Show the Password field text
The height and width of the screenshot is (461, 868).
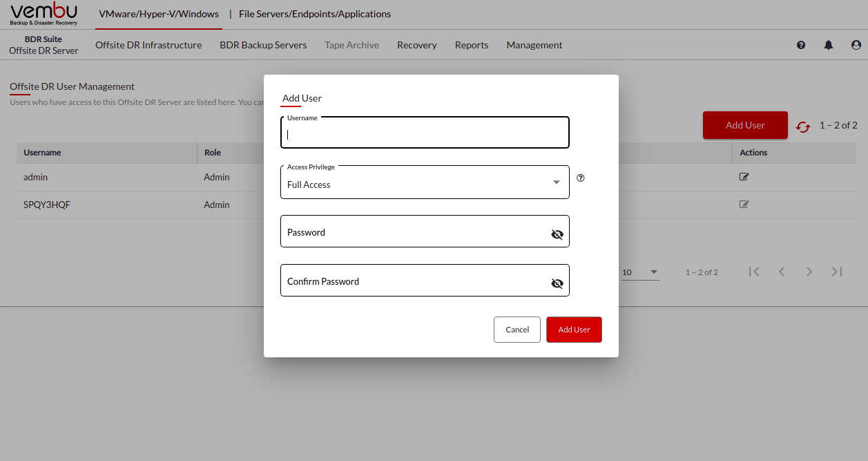(x=557, y=234)
